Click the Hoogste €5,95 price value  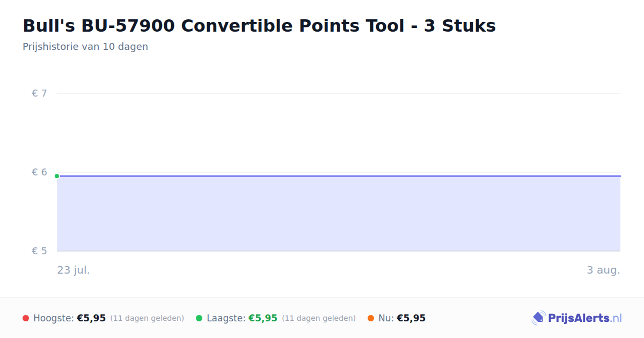coord(91,318)
